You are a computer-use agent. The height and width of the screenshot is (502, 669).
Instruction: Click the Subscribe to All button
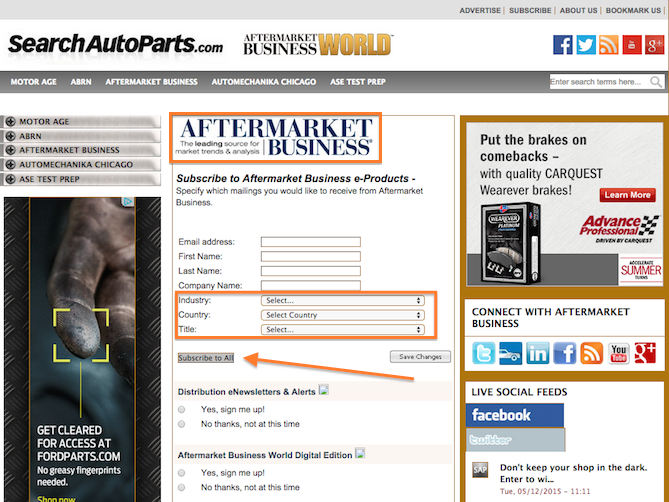click(x=206, y=358)
